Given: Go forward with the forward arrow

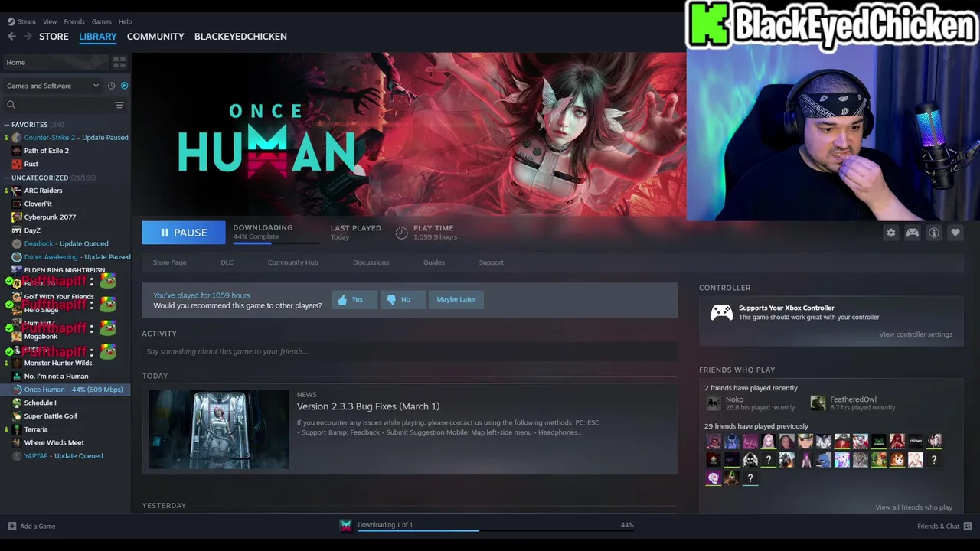Looking at the screenshot, I should coord(28,36).
